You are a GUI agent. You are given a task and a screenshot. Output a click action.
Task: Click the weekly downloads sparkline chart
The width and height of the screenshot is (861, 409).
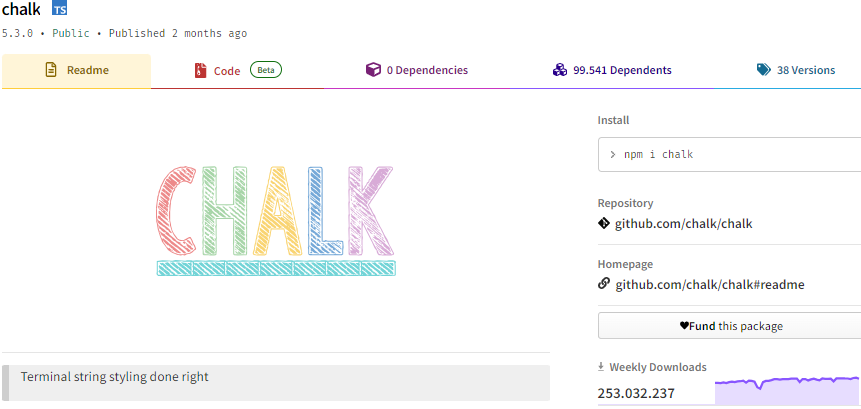pyautogui.click(x=787, y=391)
